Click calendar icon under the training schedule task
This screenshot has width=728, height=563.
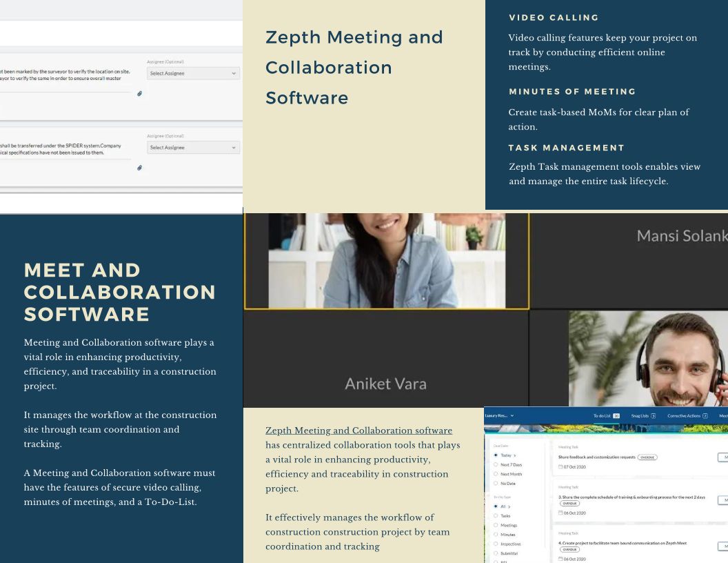[x=560, y=513]
